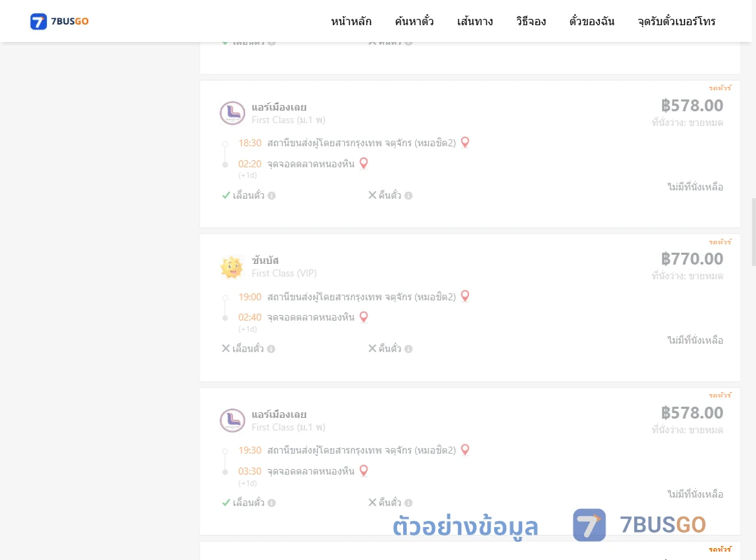The height and width of the screenshot is (560, 756).
Task: Click green check beside เลื่อนตั๋ว on 18:30 trip
Action: tap(225, 195)
